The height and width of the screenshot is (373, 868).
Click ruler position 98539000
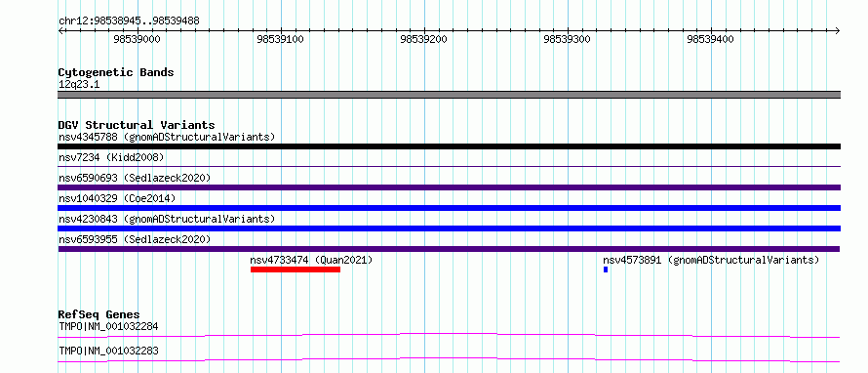[137, 39]
